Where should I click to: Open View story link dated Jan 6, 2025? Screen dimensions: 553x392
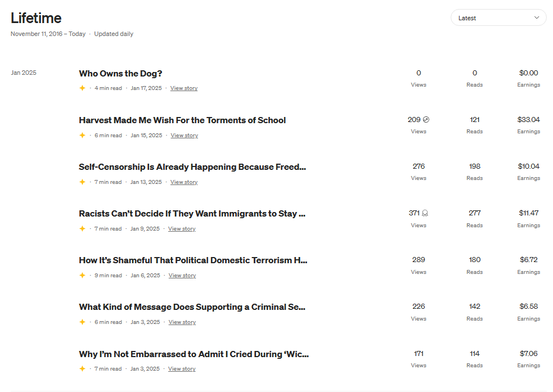pos(182,276)
